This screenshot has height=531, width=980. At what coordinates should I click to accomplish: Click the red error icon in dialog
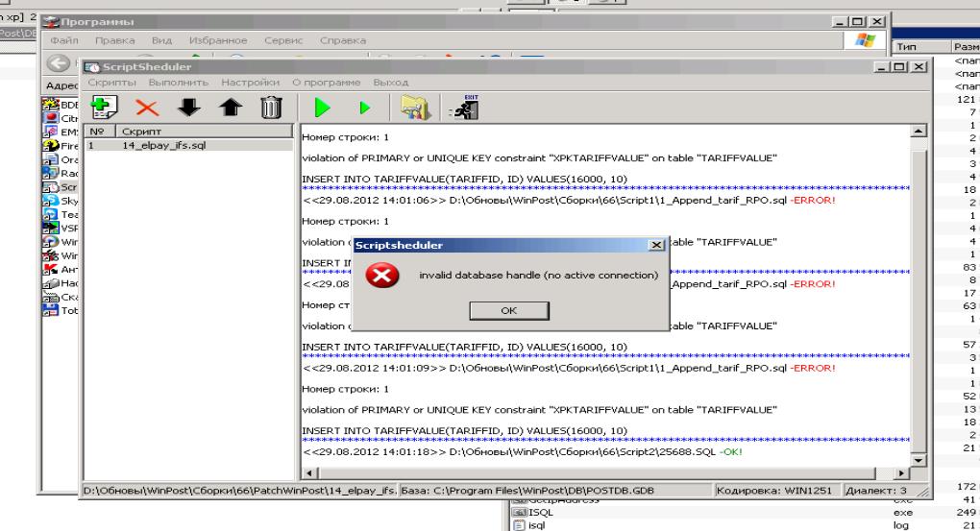(381, 275)
